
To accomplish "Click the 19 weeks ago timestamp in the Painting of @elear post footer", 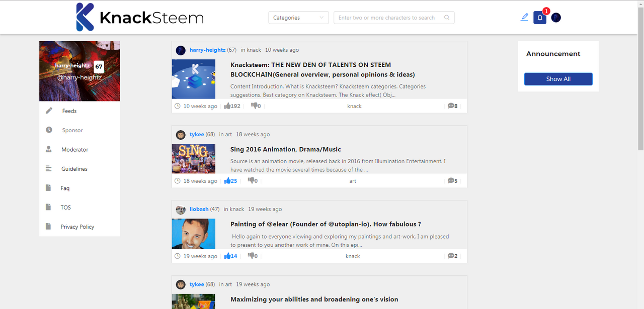I will tap(200, 256).
